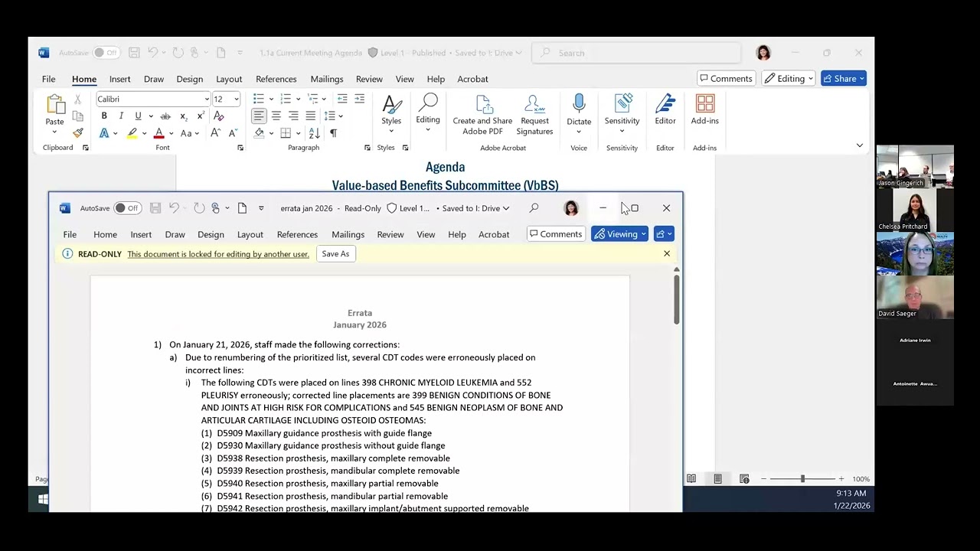The height and width of the screenshot is (551, 980).
Task: Click Request Signatures icon
Action: click(534, 116)
